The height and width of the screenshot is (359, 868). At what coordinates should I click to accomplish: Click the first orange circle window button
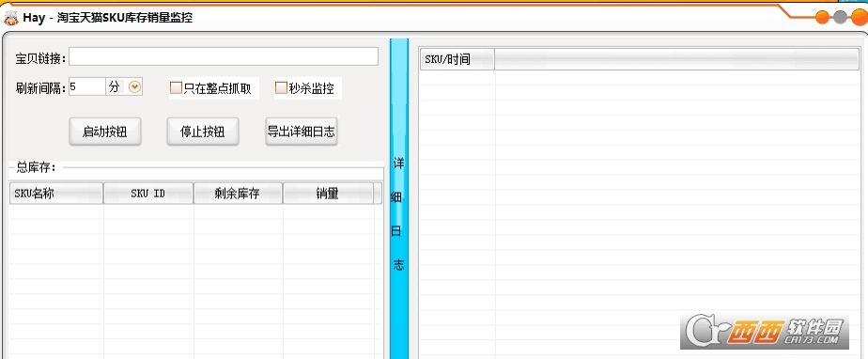[823, 18]
